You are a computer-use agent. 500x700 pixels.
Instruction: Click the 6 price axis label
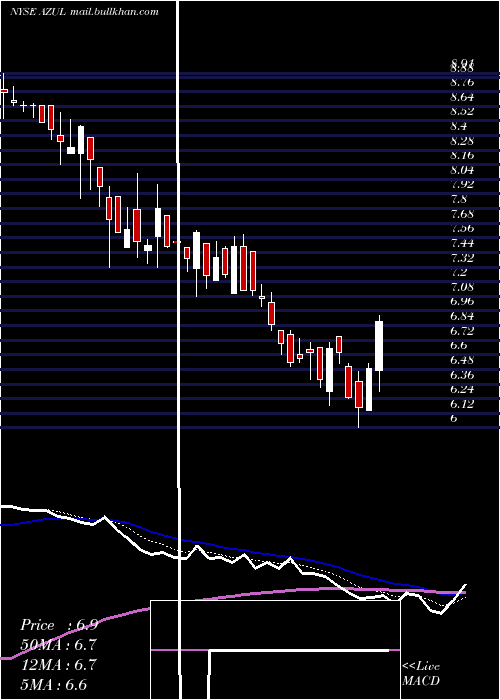pos(454,419)
